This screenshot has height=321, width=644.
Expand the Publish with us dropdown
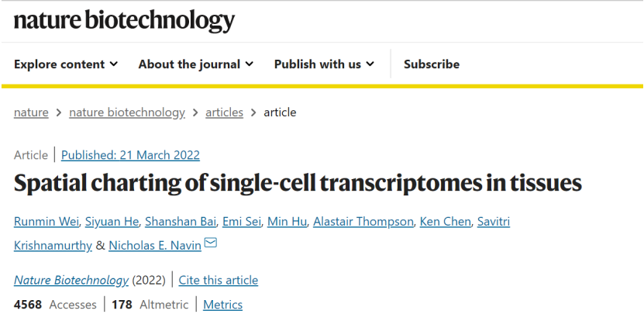coord(325,64)
